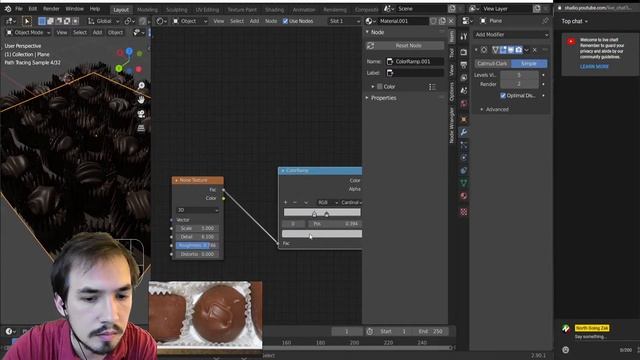
Task: Open the viewport View menu beside Object Mode
Action: coord(62,32)
